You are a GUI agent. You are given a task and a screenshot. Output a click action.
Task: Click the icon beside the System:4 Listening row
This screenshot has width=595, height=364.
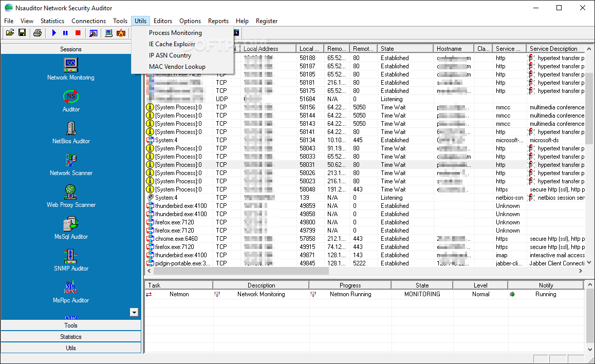point(150,198)
